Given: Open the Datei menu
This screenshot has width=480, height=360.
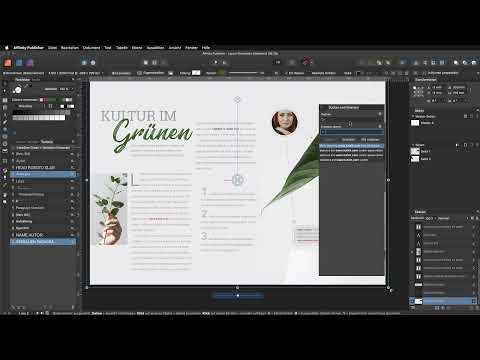Looking at the screenshot, I should pos(52,48).
